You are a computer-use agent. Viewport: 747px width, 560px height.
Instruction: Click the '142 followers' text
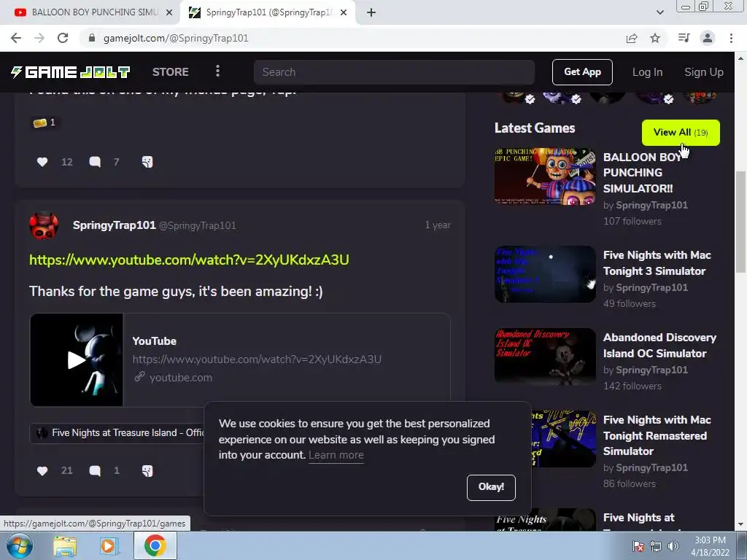point(632,386)
